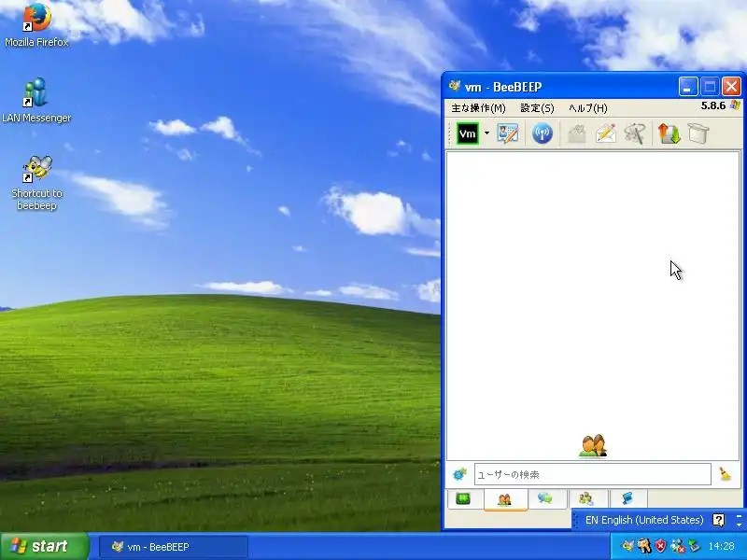Open the 主な操作(M) menu

click(478, 108)
